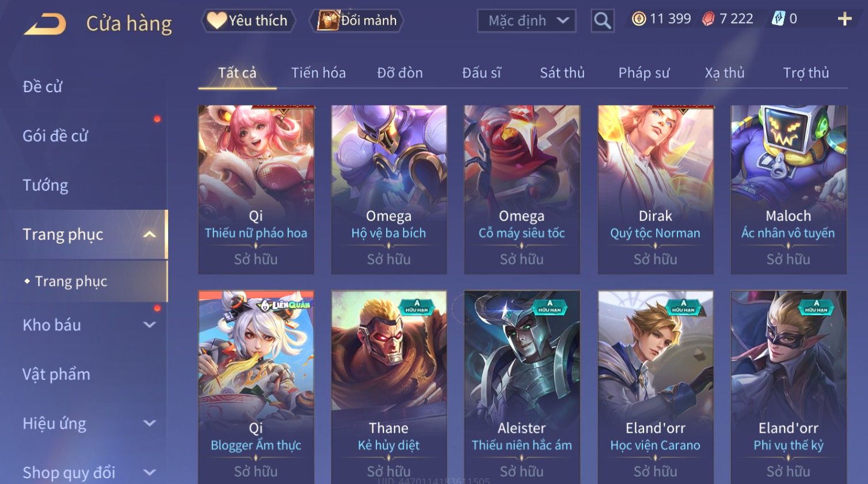
Task: Switch to the Sát thủ tab
Action: point(562,73)
